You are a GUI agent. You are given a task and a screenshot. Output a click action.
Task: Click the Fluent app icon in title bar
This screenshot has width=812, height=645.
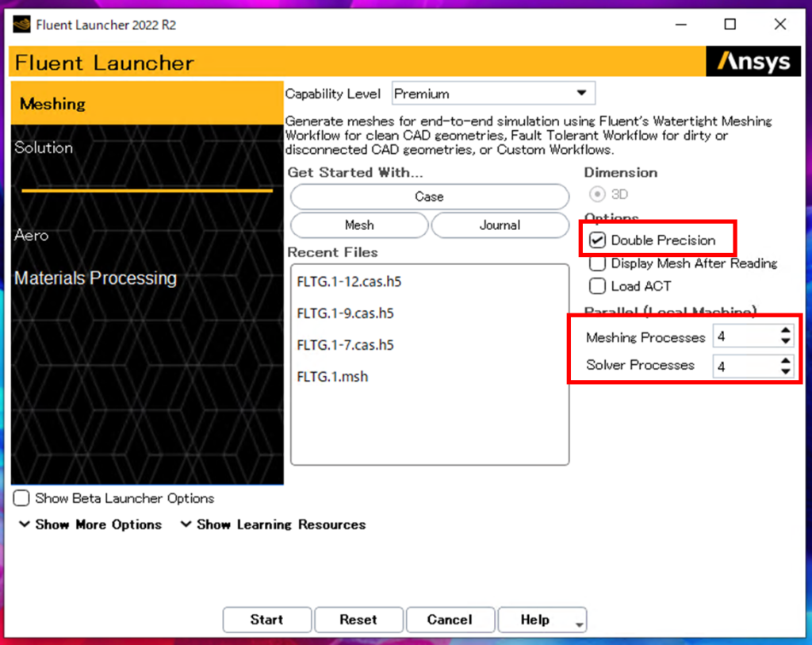point(21,25)
